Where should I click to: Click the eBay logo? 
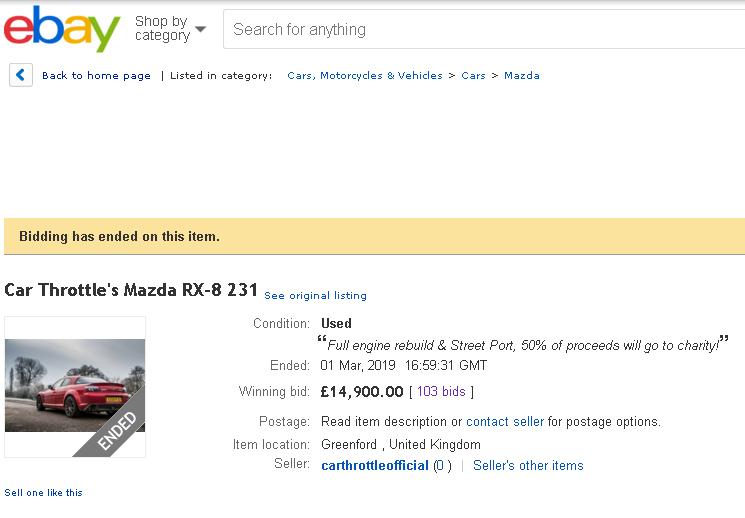(x=61, y=29)
